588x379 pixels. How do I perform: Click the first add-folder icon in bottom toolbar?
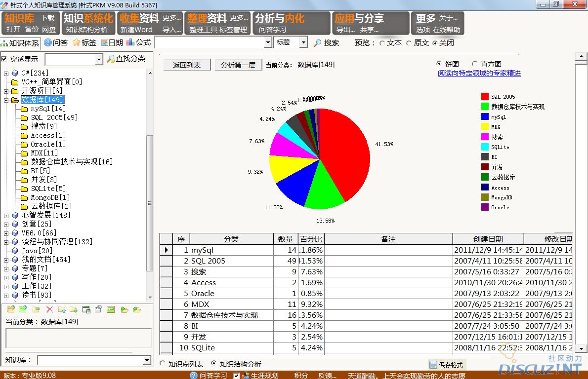[10, 309]
